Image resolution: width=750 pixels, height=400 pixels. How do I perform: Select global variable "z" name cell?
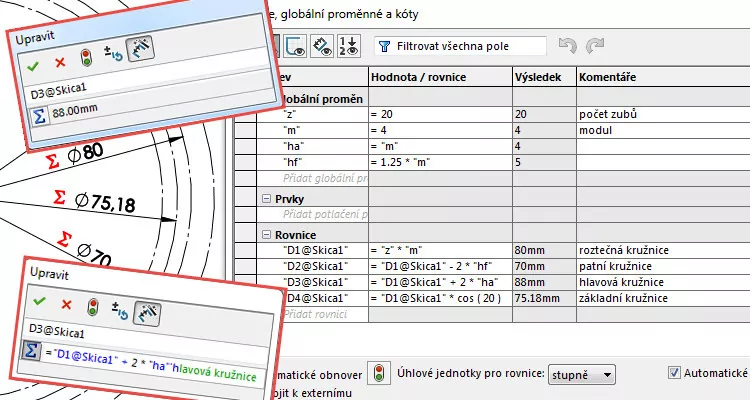click(312, 114)
